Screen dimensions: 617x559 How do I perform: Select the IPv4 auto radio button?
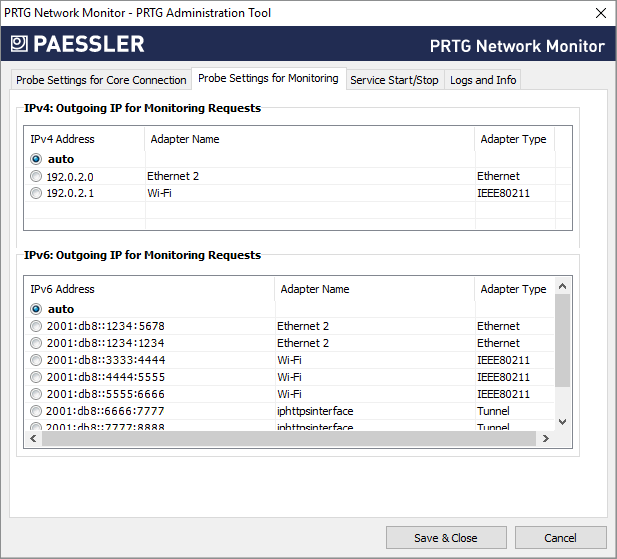37,159
